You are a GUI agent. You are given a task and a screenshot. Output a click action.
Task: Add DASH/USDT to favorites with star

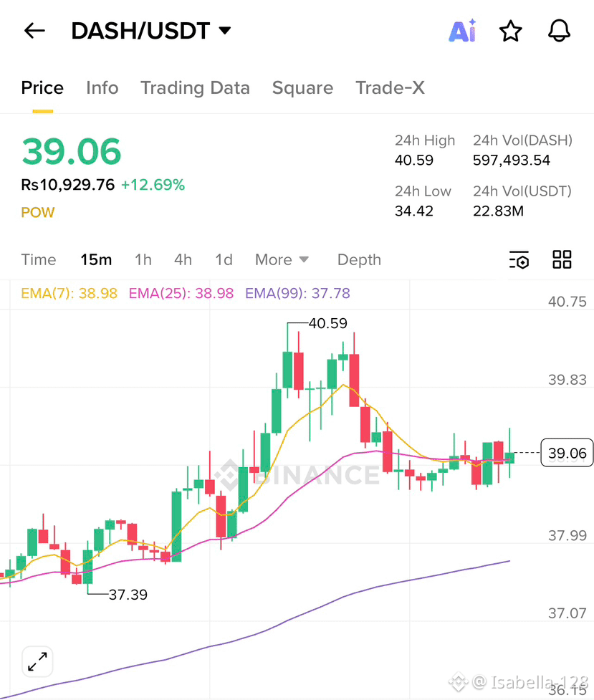pos(510,32)
